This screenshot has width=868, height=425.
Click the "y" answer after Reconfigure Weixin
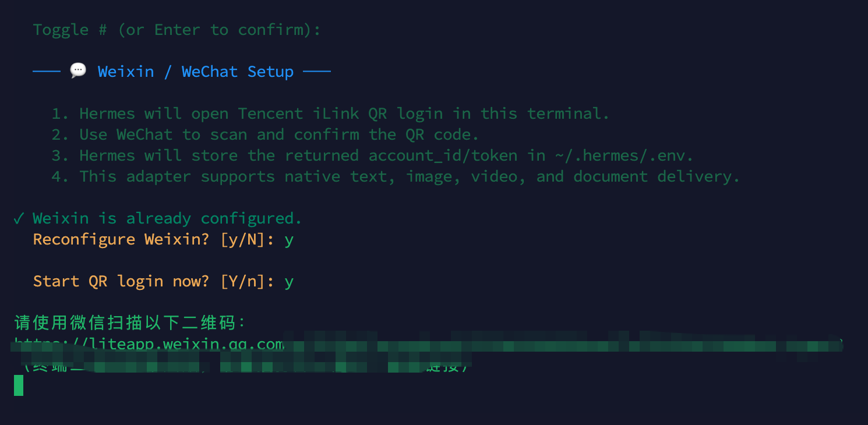point(289,240)
